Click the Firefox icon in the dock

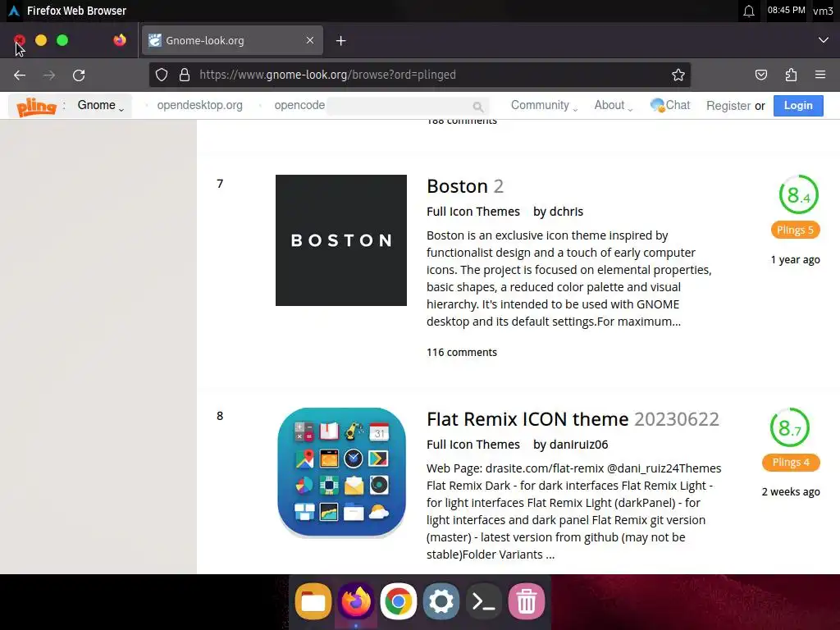pos(356,601)
